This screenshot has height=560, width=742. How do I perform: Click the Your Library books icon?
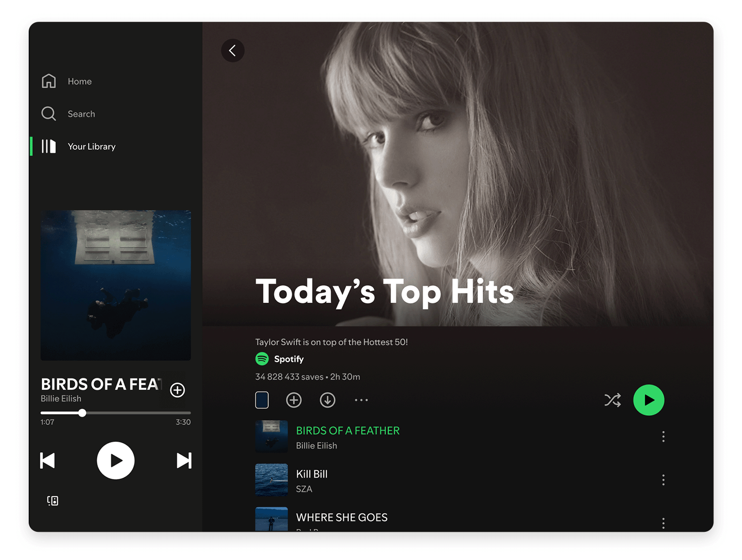[x=48, y=146]
